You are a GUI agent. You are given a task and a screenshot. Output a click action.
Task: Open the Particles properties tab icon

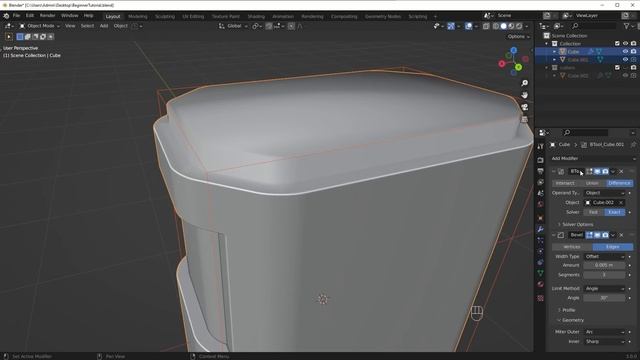[540, 240]
